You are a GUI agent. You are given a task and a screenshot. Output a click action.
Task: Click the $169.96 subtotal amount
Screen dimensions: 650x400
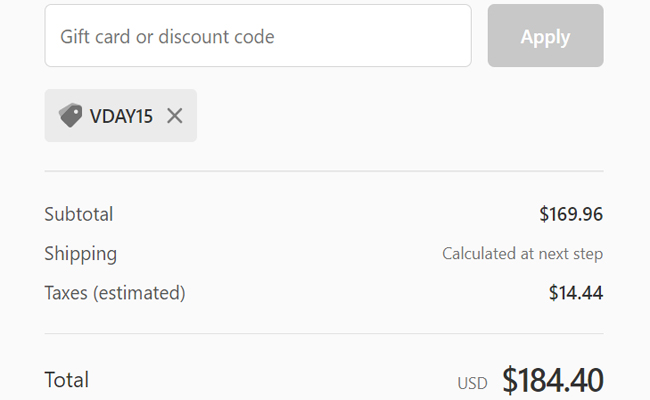(x=571, y=214)
